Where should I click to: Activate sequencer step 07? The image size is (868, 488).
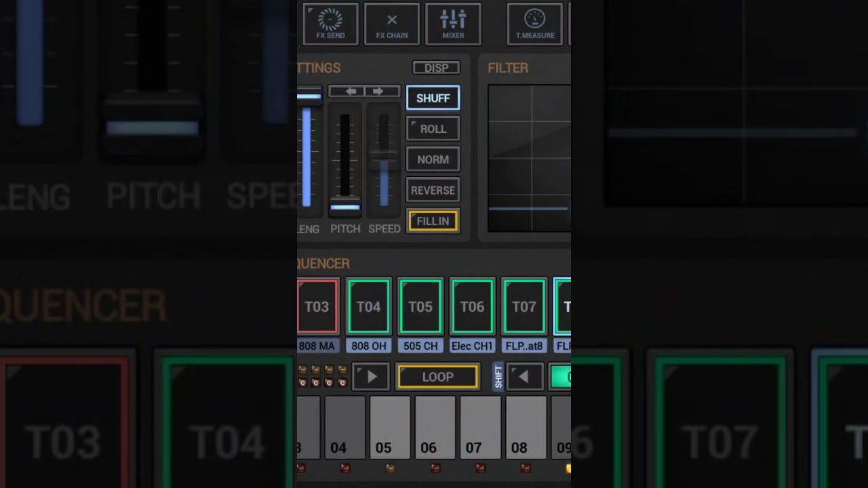tap(480, 428)
